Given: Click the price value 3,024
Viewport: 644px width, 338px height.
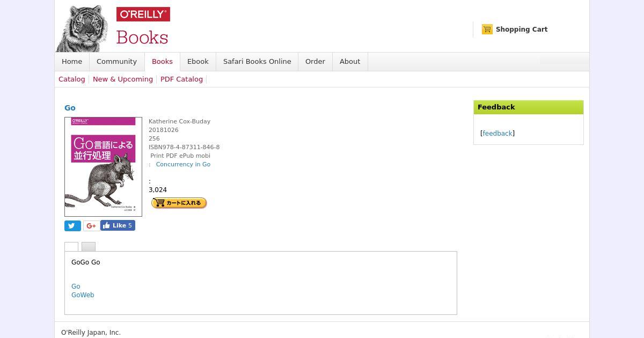Looking at the screenshot, I should coord(158,190).
